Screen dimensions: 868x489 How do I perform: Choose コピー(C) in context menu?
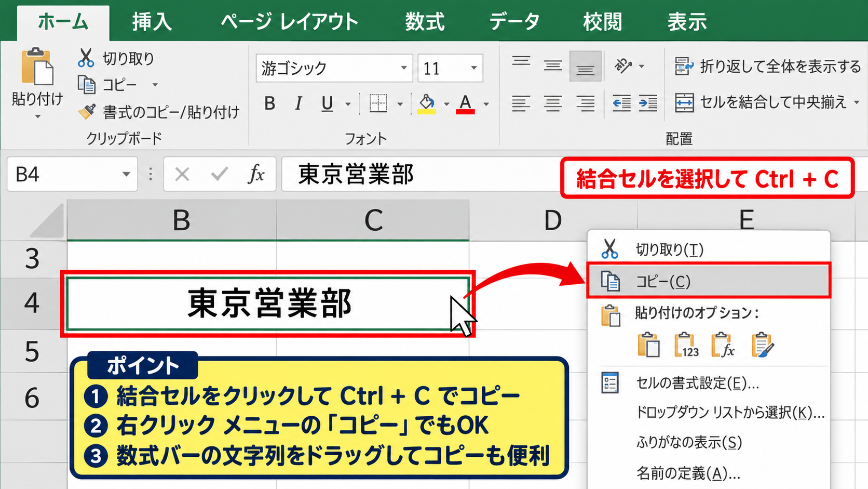point(709,281)
